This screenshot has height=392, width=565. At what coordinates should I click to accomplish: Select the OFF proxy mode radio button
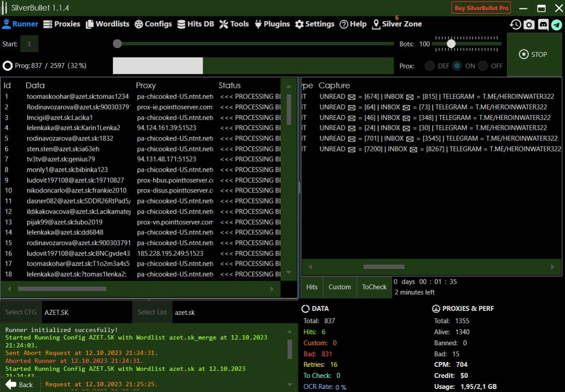[x=483, y=66]
